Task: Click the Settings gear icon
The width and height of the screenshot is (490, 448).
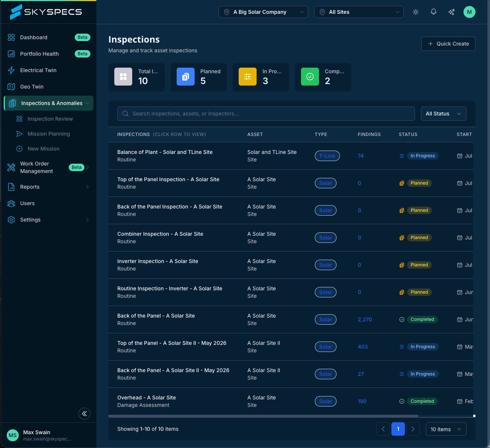Action: pos(11,220)
